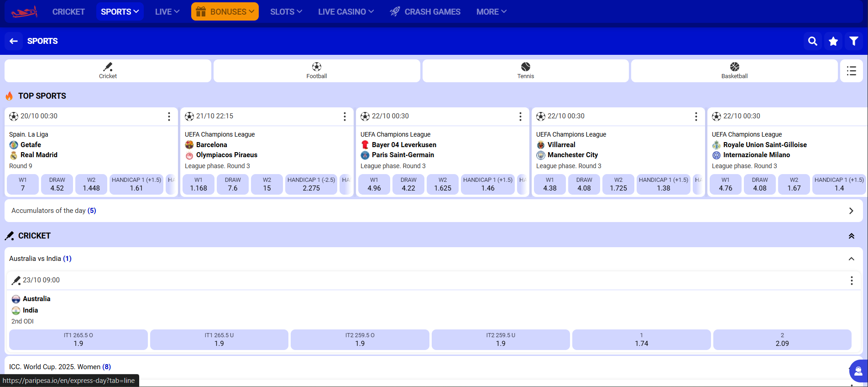Open options menu for Getafe match
This screenshot has width=868, height=387.
point(169,117)
